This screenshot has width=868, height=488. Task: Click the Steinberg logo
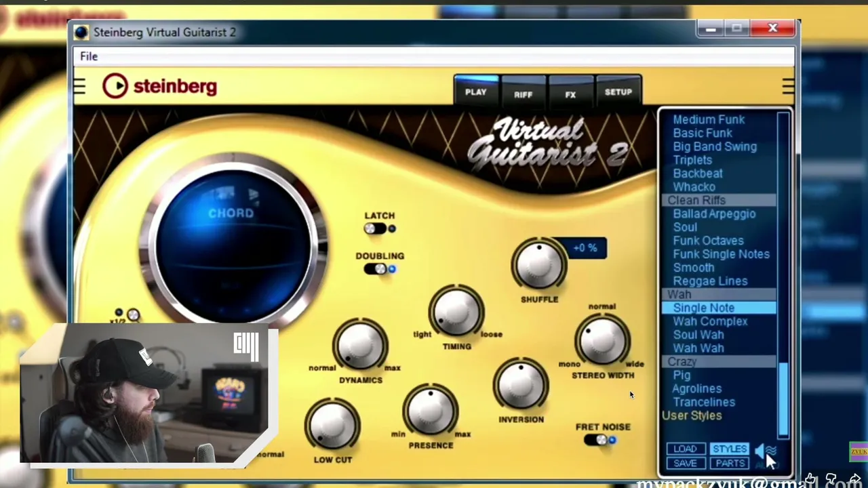coord(160,86)
